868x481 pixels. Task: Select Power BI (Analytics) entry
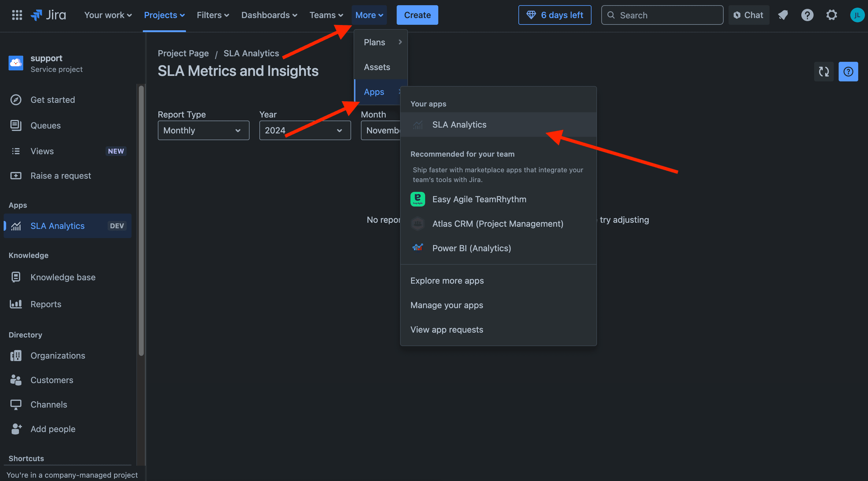point(498,248)
